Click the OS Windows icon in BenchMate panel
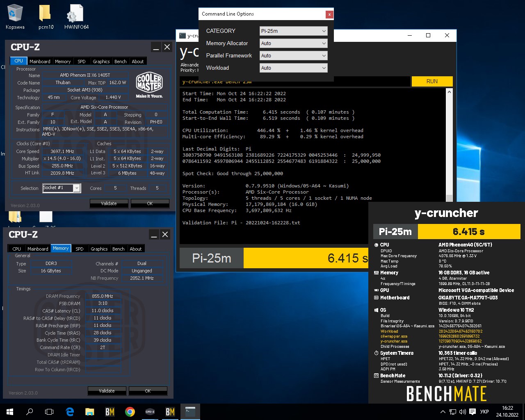This screenshot has width=525, height=420. [376, 310]
